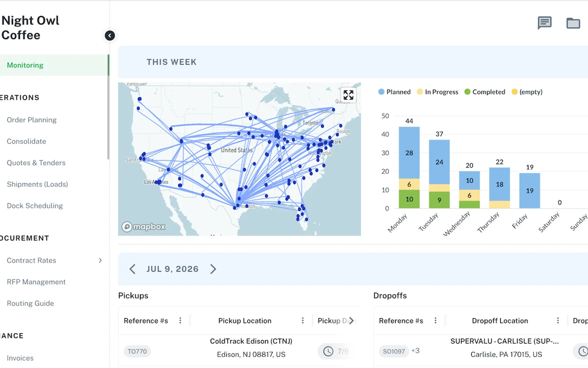The image size is (588, 368).
Task: Click Monday's Planned bar segment 28
Action: click(409, 153)
